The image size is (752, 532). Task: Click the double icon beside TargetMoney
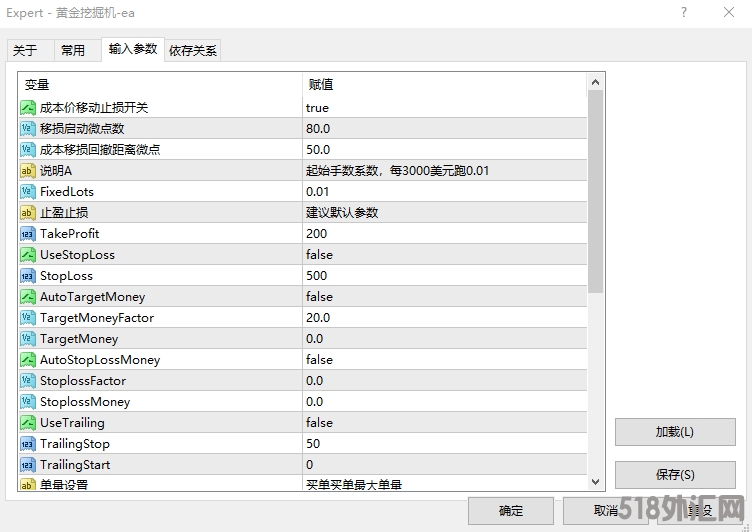28,339
